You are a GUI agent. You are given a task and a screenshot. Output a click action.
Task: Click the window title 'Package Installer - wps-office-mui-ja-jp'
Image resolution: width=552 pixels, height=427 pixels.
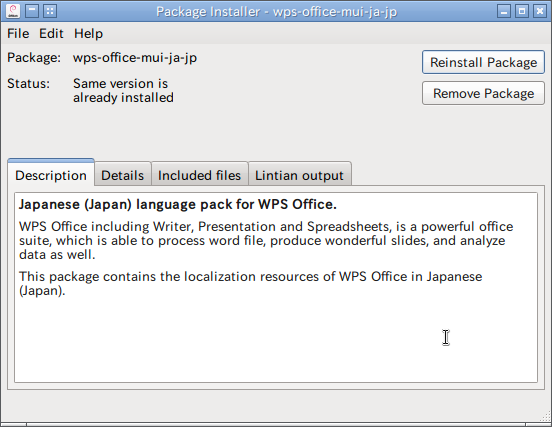(x=276, y=12)
